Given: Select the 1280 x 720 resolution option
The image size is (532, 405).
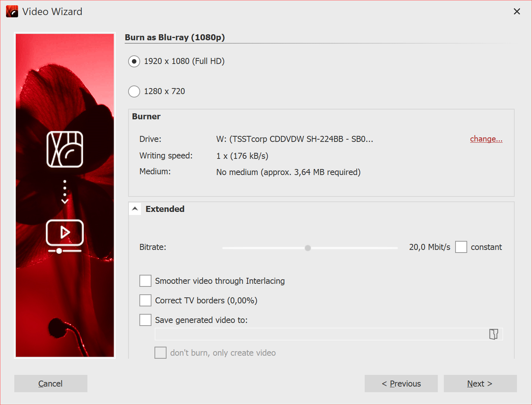Looking at the screenshot, I should [134, 91].
